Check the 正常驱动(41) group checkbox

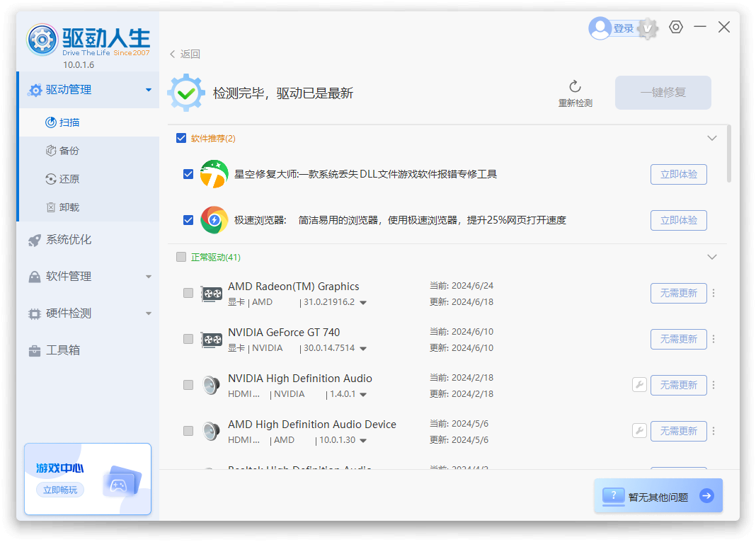tap(181, 257)
